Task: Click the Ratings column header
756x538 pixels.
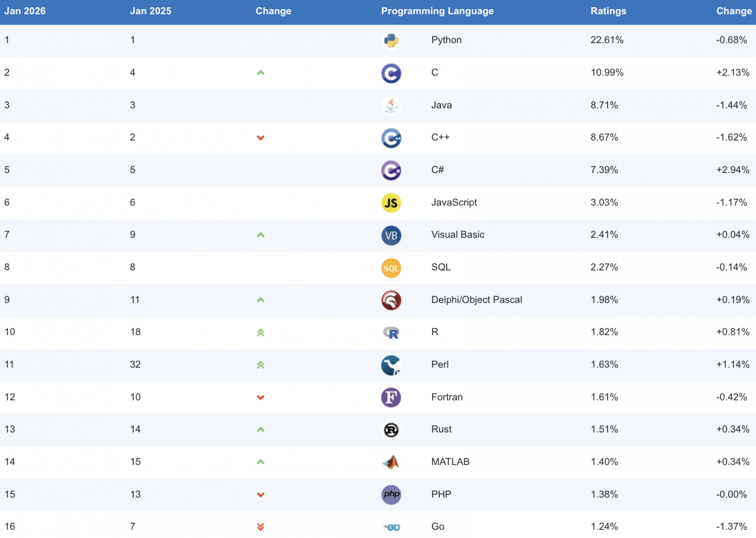Action: pos(608,11)
